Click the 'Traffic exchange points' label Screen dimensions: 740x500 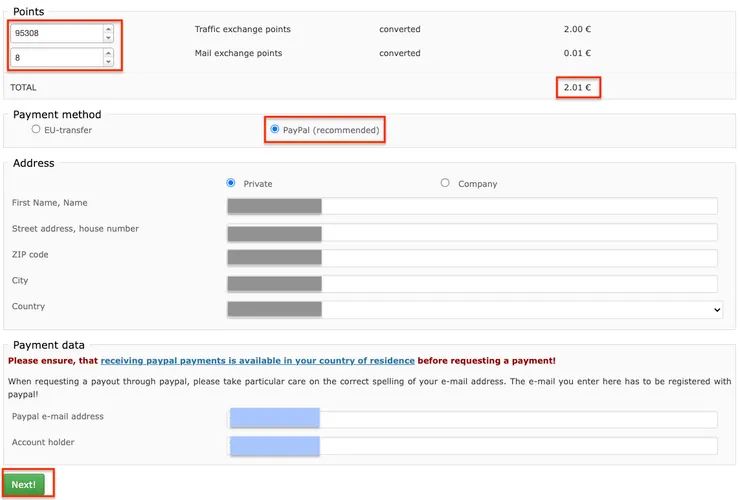pyautogui.click(x=243, y=29)
